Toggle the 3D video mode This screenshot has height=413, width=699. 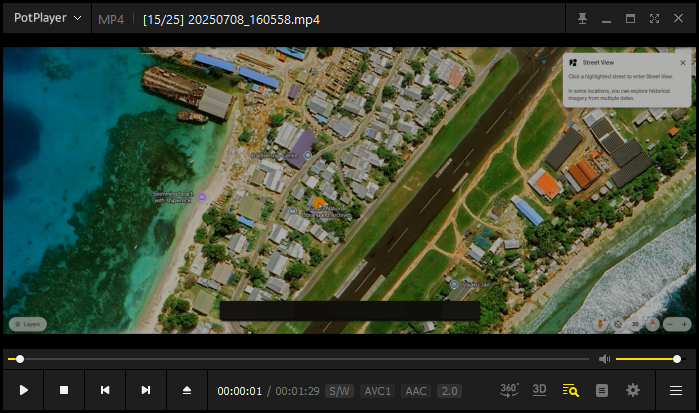(x=540, y=390)
